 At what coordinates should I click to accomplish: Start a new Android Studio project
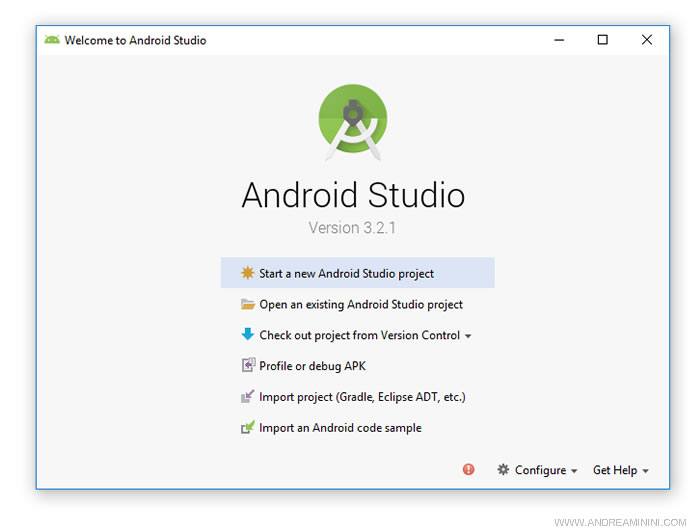click(357, 273)
